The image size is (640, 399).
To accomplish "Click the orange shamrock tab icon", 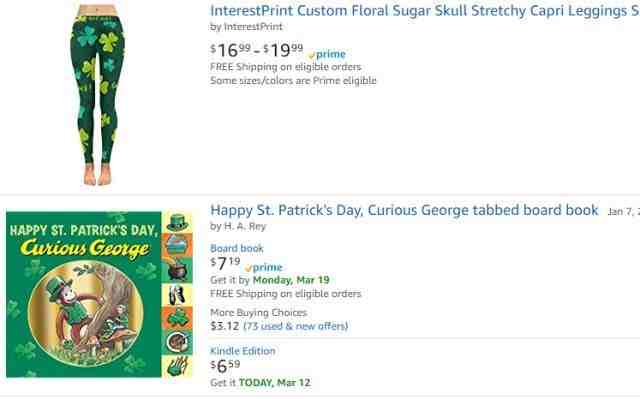I will coord(178,318).
